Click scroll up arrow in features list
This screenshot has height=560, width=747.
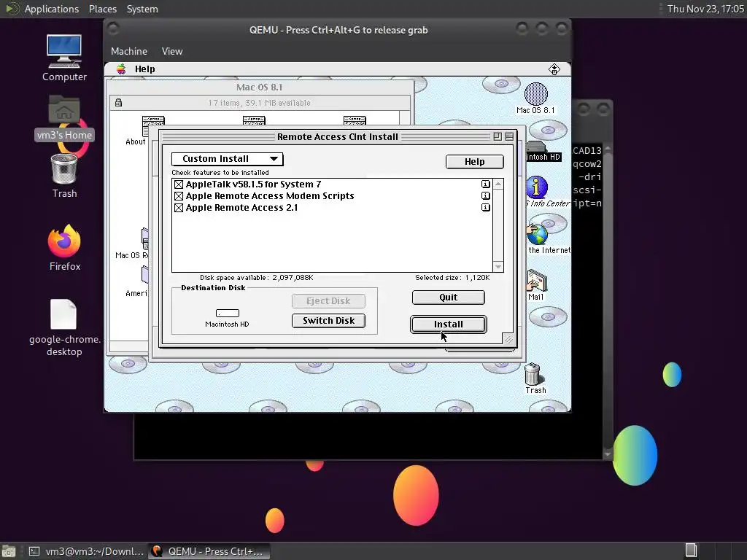pos(498,184)
